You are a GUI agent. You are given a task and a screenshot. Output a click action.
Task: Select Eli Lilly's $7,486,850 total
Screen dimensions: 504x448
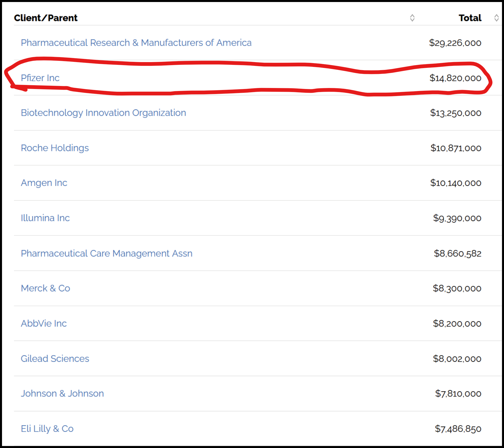[x=458, y=429]
